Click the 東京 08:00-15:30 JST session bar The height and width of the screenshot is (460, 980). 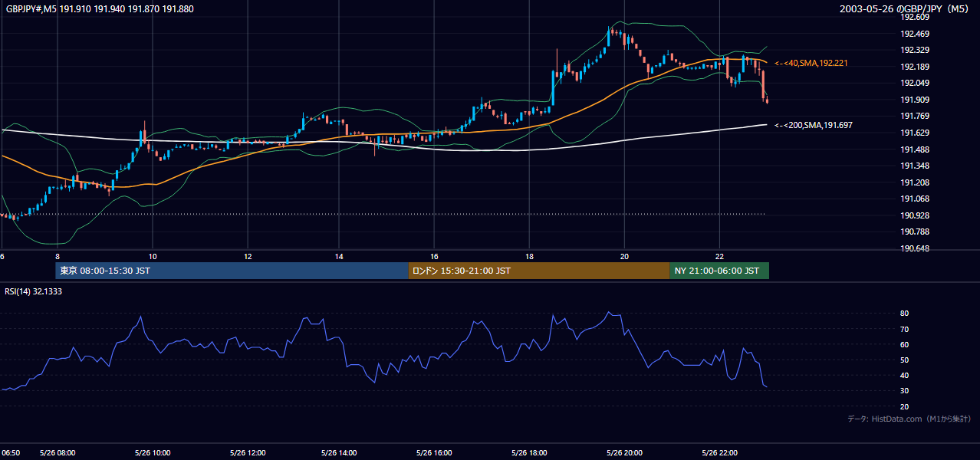coord(232,271)
